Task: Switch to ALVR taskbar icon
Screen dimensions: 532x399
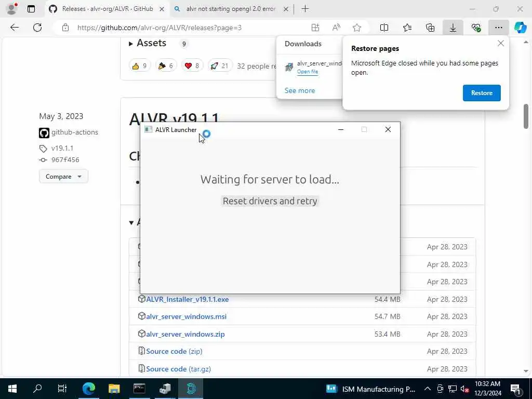Action: pos(191,389)
